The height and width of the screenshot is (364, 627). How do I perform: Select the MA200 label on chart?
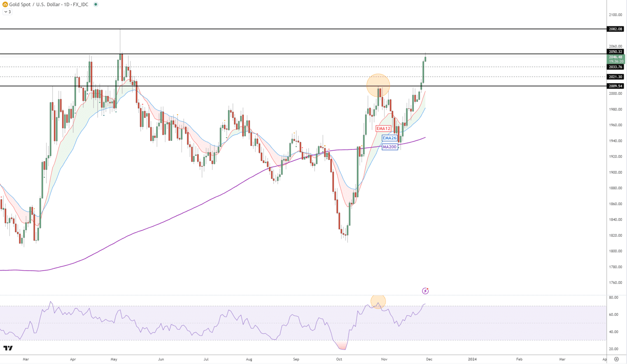tap(389, 147)
